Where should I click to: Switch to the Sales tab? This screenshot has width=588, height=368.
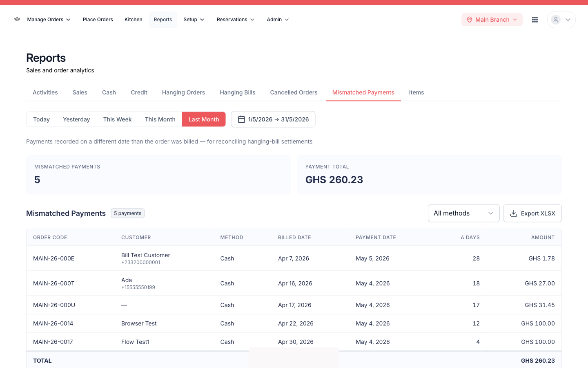[80, 92]
